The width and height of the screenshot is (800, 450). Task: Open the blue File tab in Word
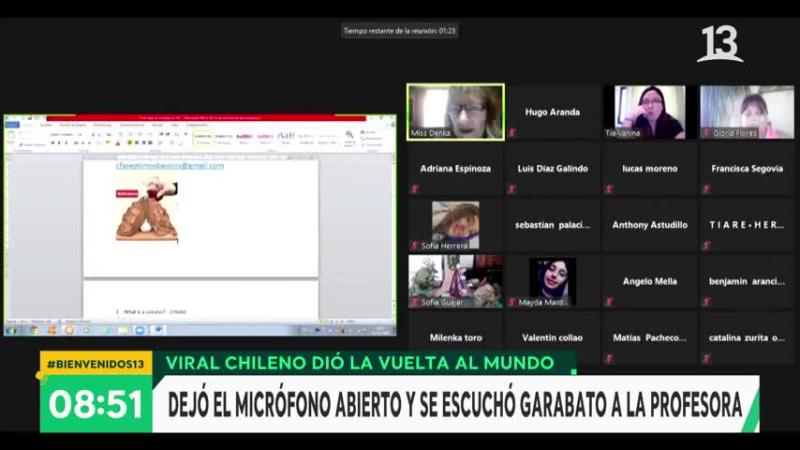(12, 125)
